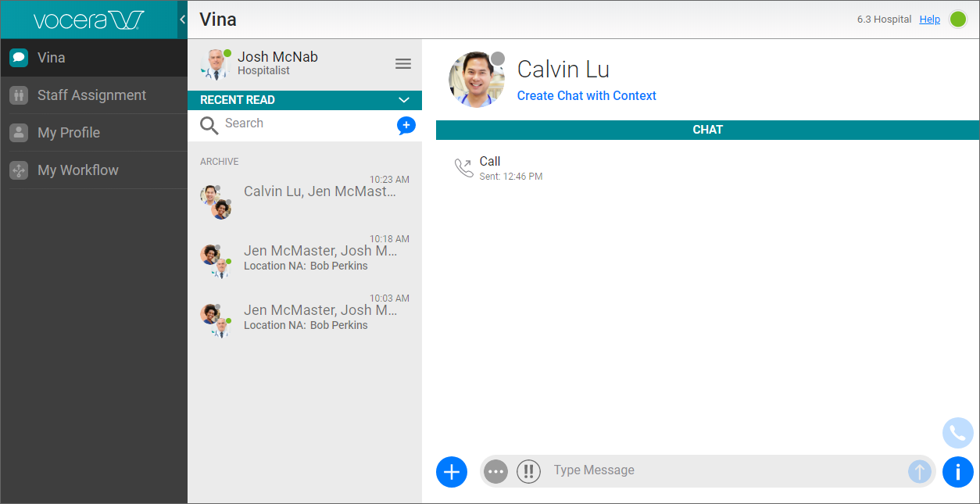Open the info panel via blue i icon
Image resolution: width=980 pixels, height=504 pixels.
coord(957,471)
